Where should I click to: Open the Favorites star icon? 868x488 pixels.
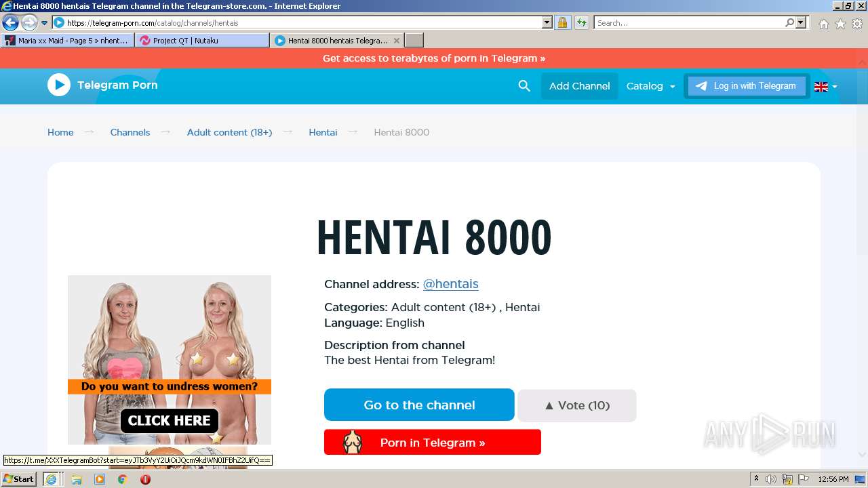[840, 24]
